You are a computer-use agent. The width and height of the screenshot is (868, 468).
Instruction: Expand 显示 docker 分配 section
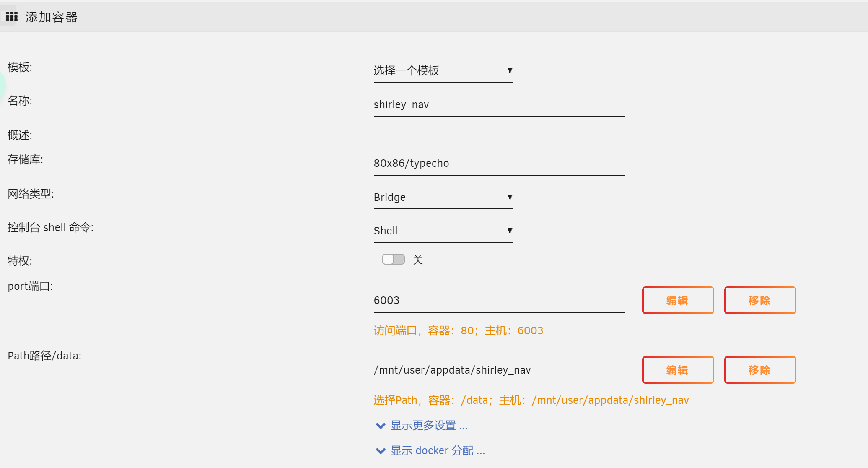(x=430, y=451)
